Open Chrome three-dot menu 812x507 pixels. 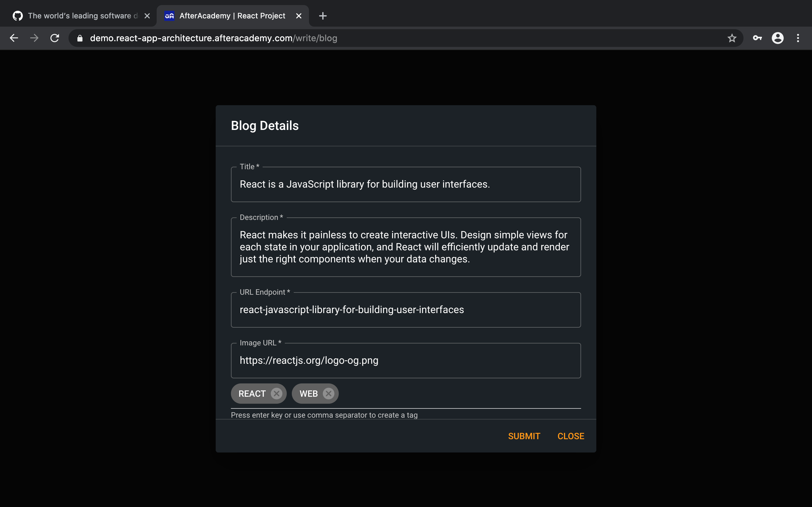798,38
